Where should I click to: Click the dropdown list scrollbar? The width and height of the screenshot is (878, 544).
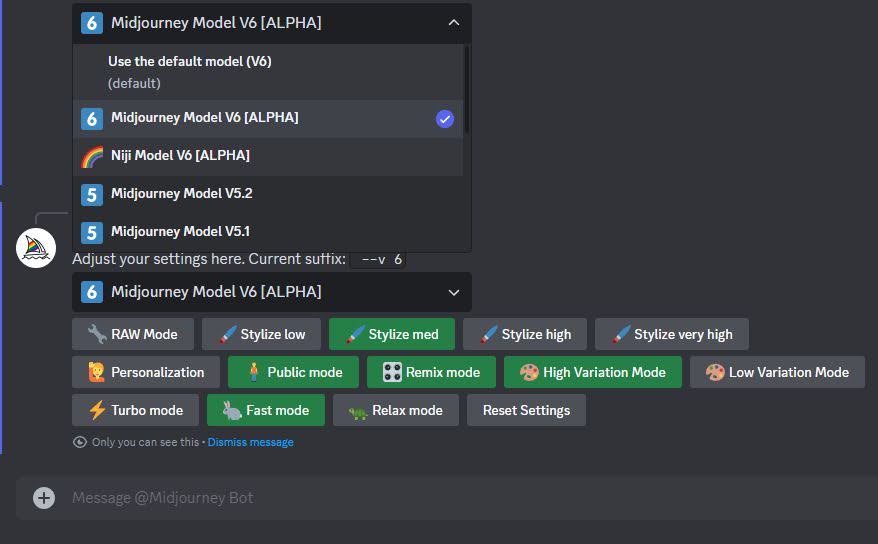pyautogui.click(x=466, y=90)
